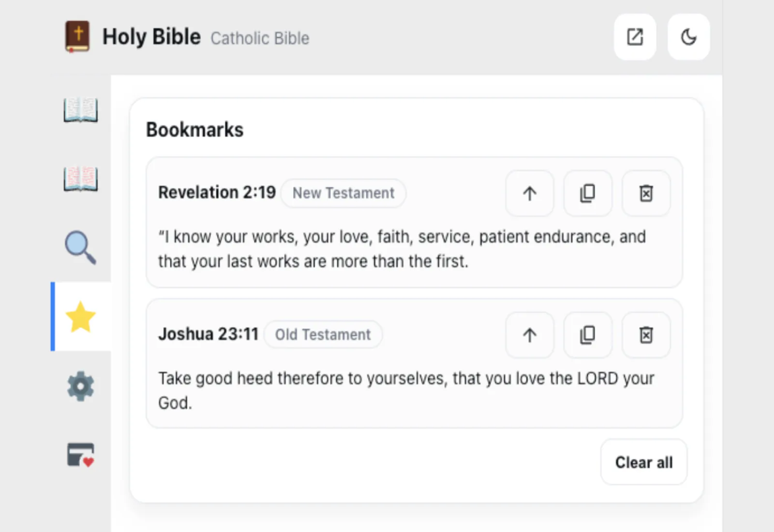This screenshot has height=532, width=774.
Task: Select the star Bookmarks tab
Action: click(81, 317)
